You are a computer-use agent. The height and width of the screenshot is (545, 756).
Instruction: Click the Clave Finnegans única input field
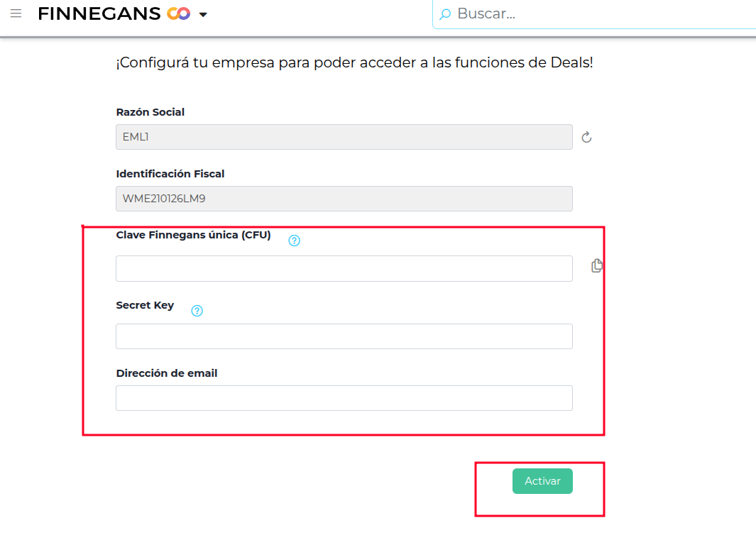click(344, 268)
